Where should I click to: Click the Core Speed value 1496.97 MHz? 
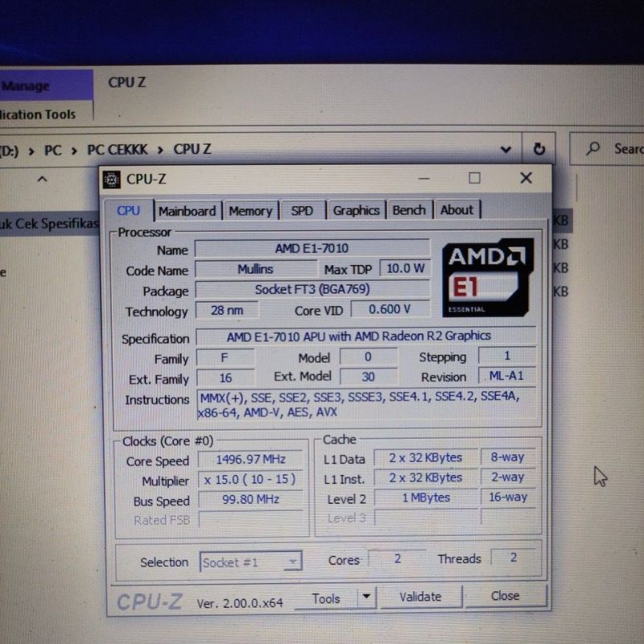250,459
